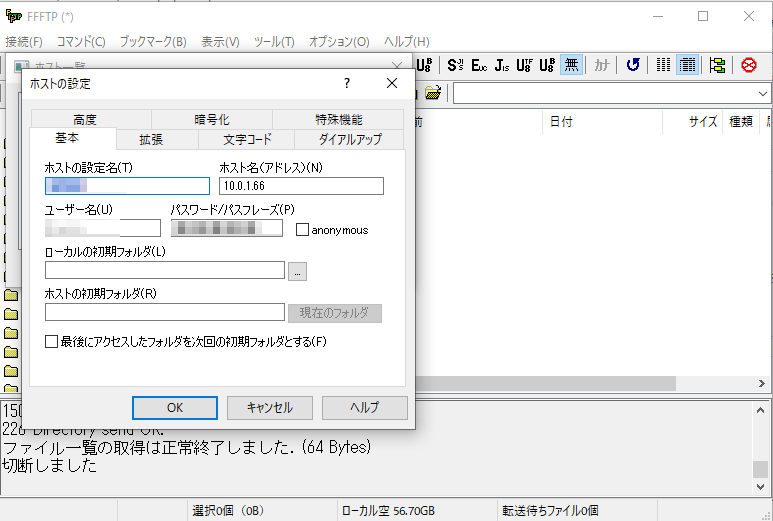The height and width of the screenshot is (521, 773).
Task: Enable the anonymous checkbox
Action: (x=303, y=230)
